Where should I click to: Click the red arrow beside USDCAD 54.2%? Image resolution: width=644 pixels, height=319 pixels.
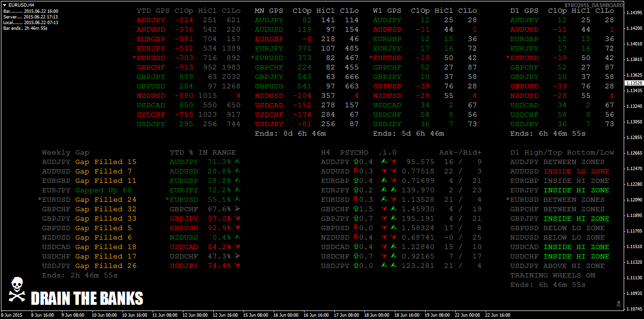237,247
